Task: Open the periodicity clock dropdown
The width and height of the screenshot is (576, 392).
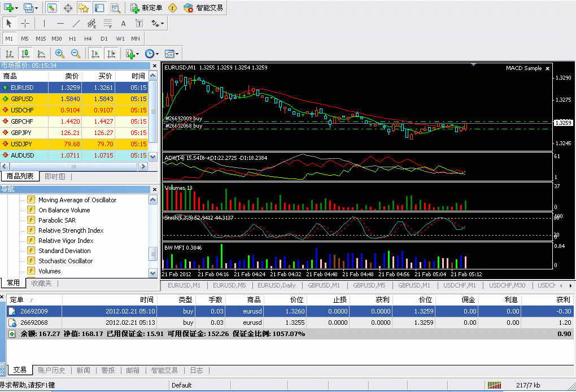Action: click(152, 54)
